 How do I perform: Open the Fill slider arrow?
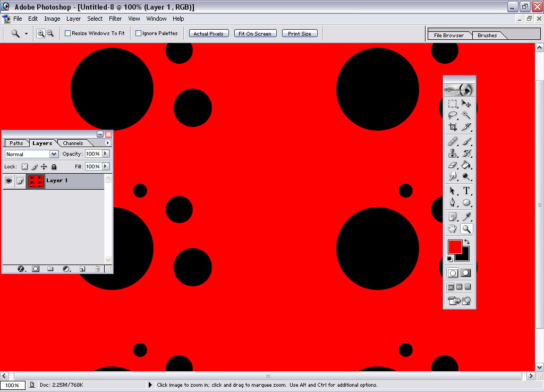click(x=106, y=166)
